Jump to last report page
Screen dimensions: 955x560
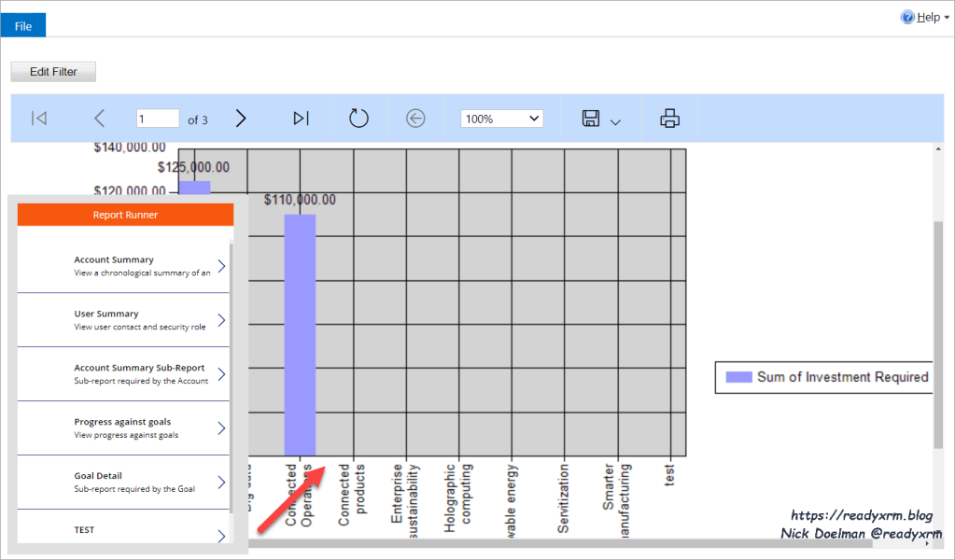[301, 119]
